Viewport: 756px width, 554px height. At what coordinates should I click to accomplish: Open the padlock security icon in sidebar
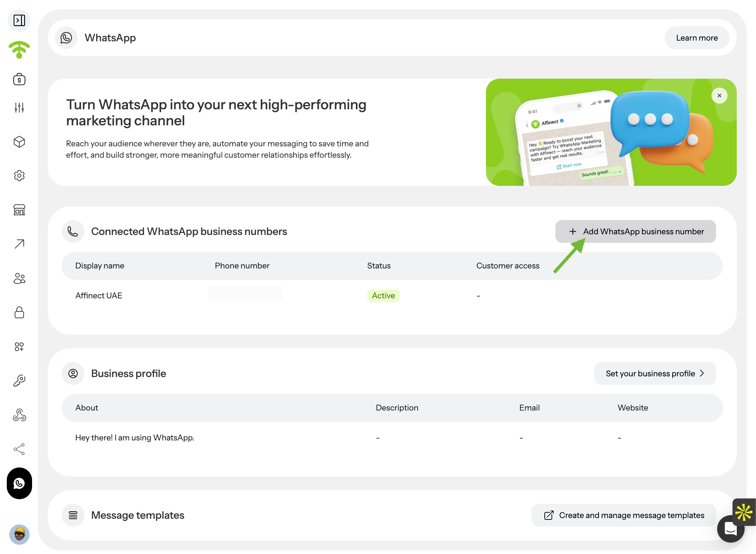click(19, 312)
